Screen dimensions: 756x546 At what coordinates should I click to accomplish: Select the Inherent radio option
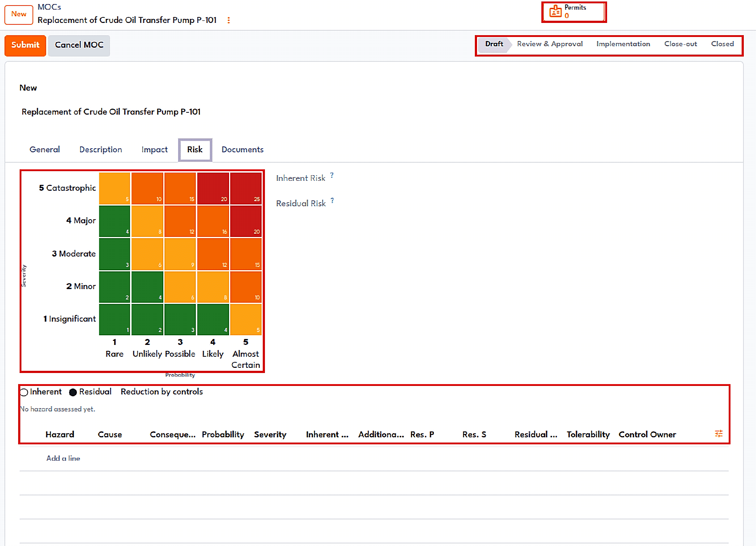pyautogui.click(x=24, y=392)
